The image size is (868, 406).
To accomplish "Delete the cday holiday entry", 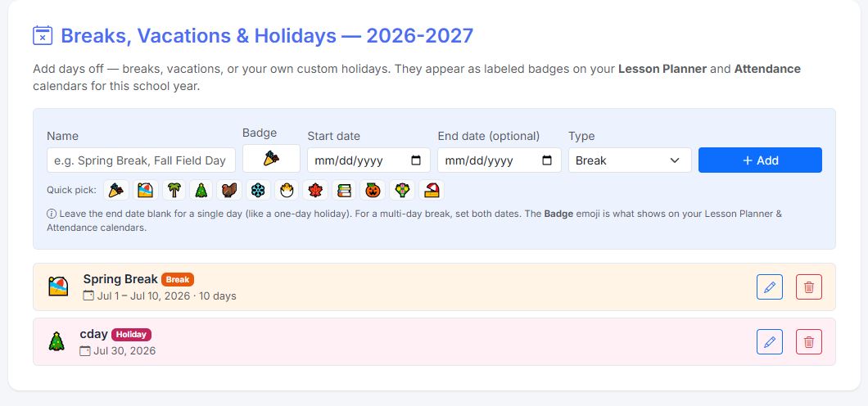I will point(809,342).
